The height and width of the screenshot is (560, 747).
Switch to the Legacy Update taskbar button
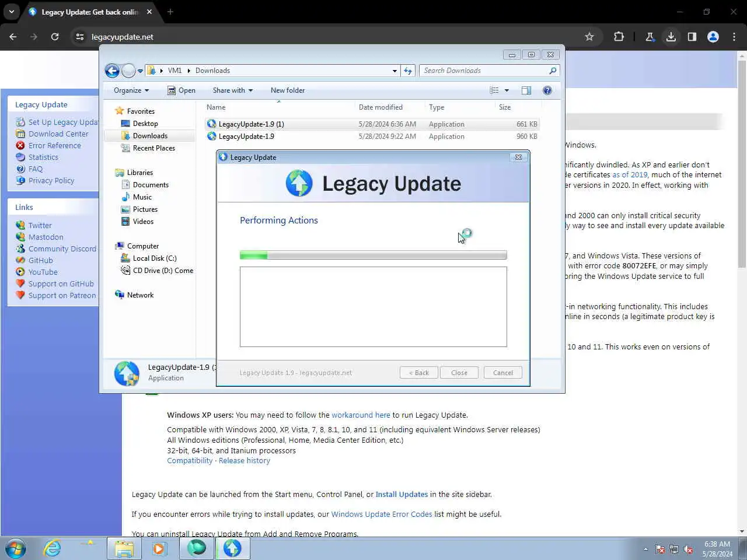232,548
